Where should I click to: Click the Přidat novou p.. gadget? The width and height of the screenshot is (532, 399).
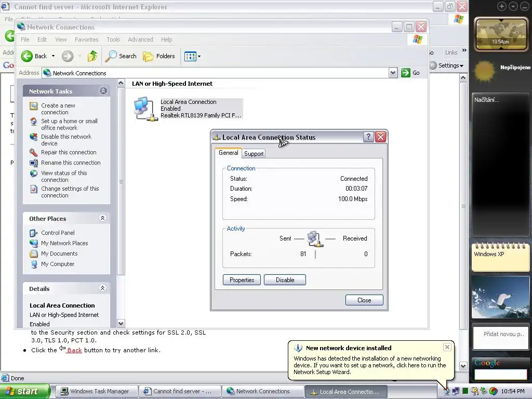[x=500, y=337]
